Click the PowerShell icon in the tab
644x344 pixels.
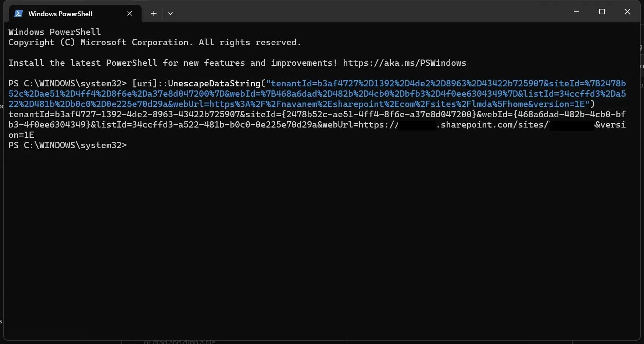tap(18, 14)
